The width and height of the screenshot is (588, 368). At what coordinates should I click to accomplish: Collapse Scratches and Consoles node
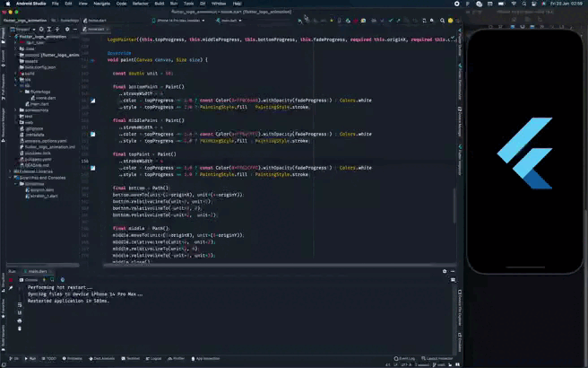11,178
